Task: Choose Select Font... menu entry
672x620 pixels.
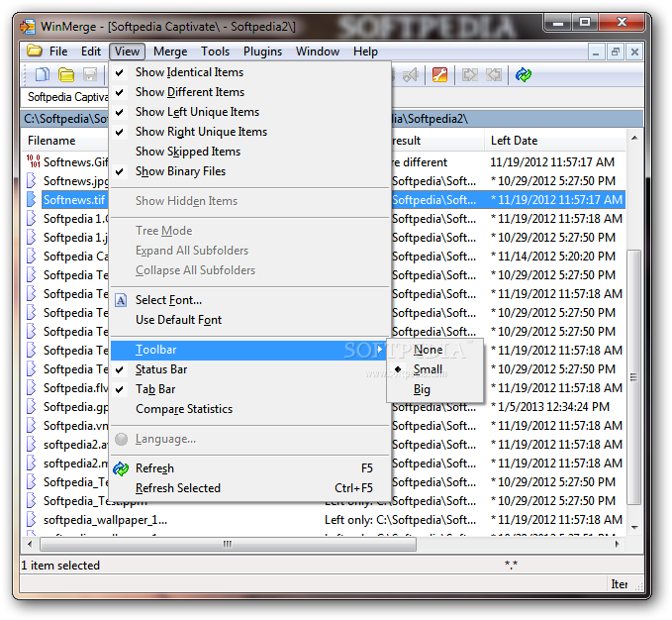Action: 250,300
